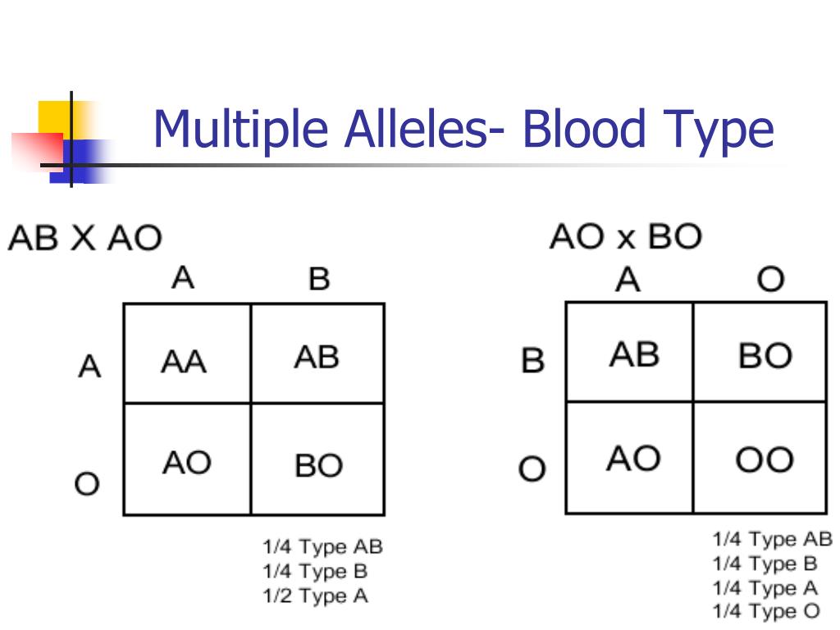Click the blue square in the logo
Screen dimensions: 840x630
point(80,162)
